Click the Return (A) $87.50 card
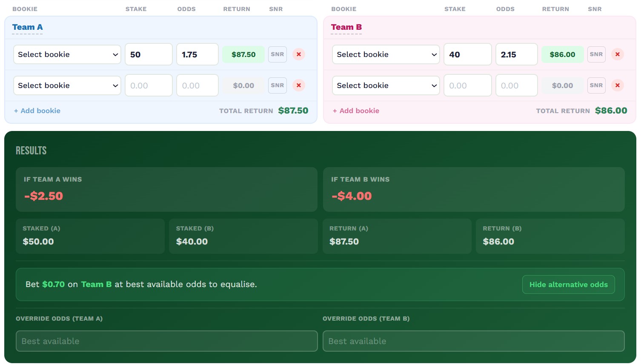This screenshot has height=364, width=641. (397, 236)
